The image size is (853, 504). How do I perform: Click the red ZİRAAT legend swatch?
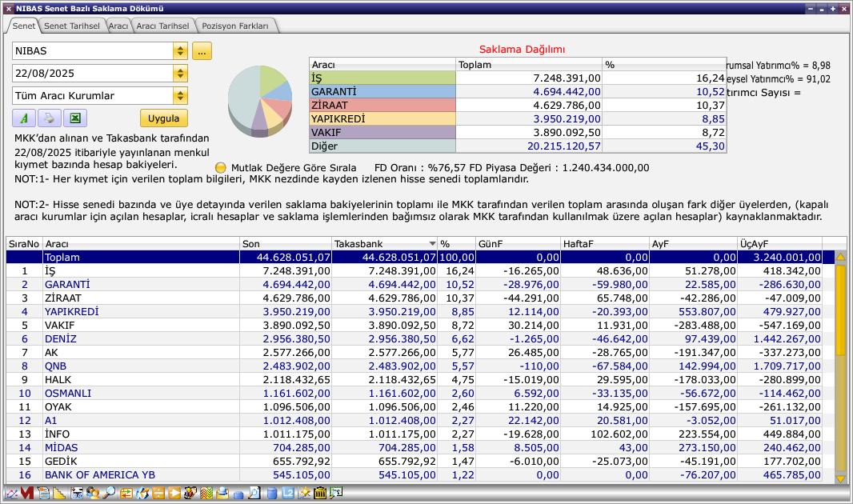coord(382,106)
